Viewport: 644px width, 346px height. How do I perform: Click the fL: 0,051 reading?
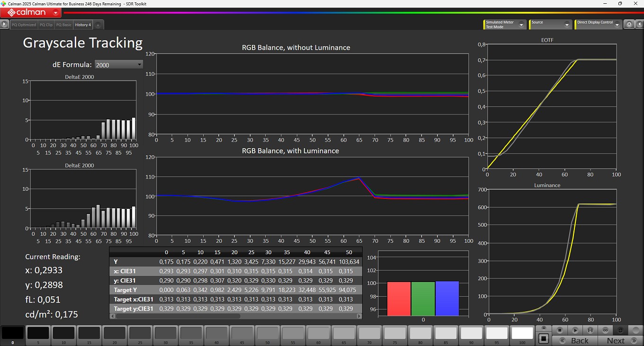43,300
